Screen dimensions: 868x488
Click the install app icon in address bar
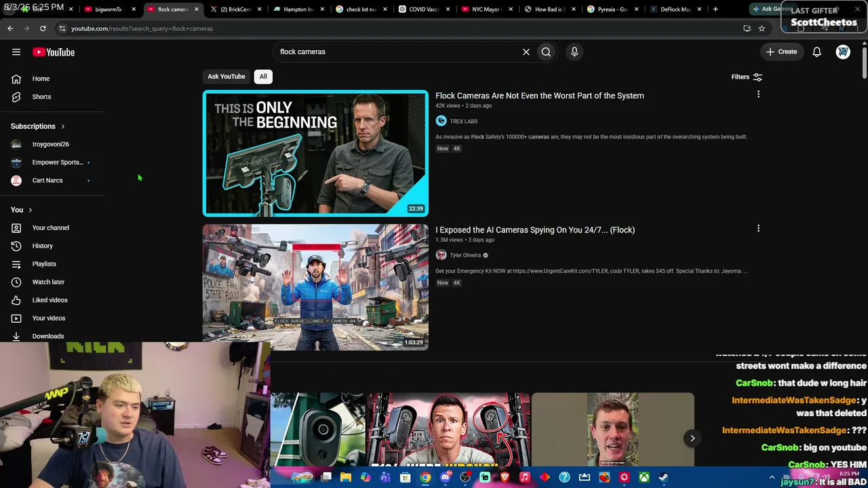click(x=747, y=28)
